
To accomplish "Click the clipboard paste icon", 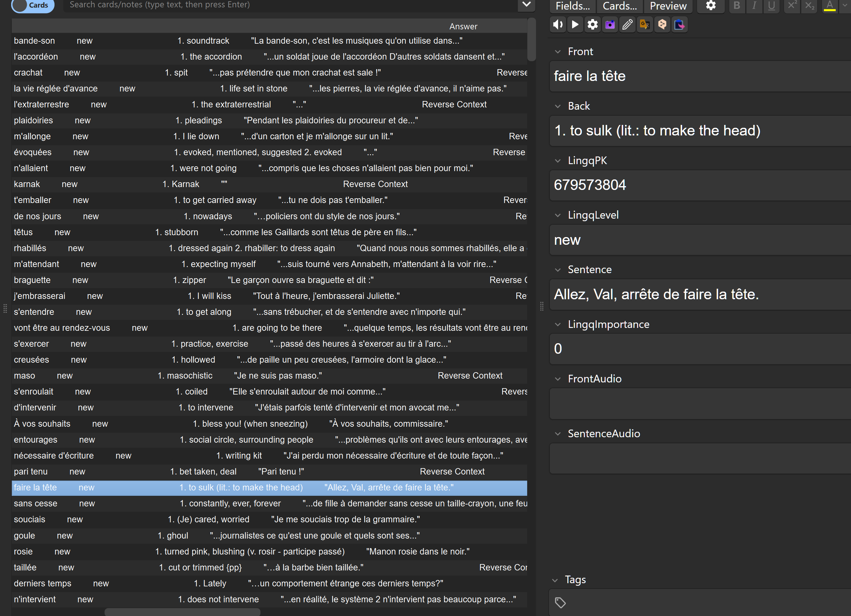I will pos(679,25).
